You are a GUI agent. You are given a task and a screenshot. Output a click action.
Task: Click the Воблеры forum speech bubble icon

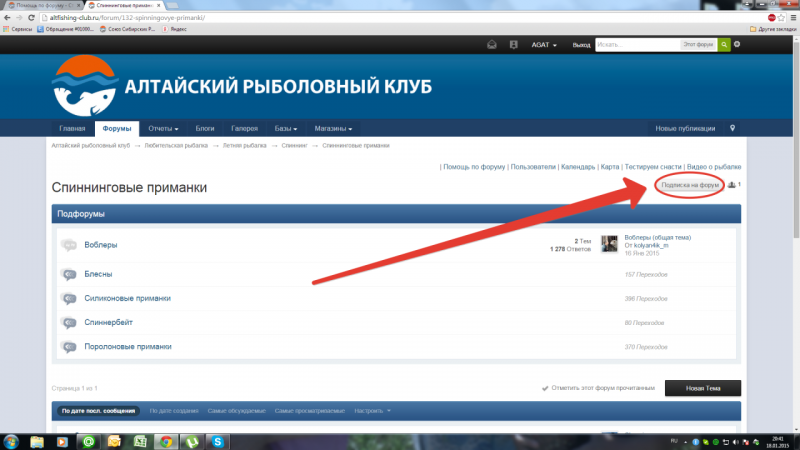tap(68, 245)
